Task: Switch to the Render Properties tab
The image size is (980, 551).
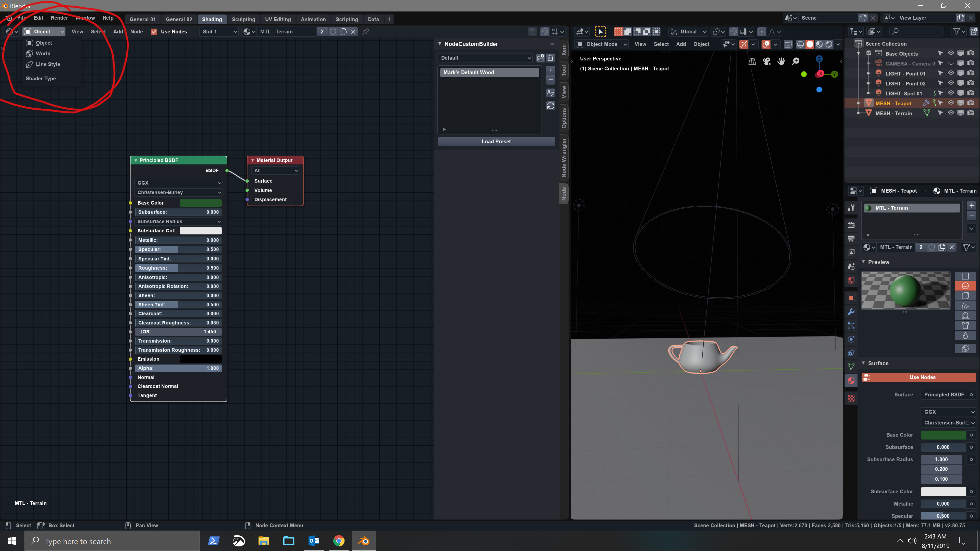Action: pyautogui.click(x=851, y=225)
